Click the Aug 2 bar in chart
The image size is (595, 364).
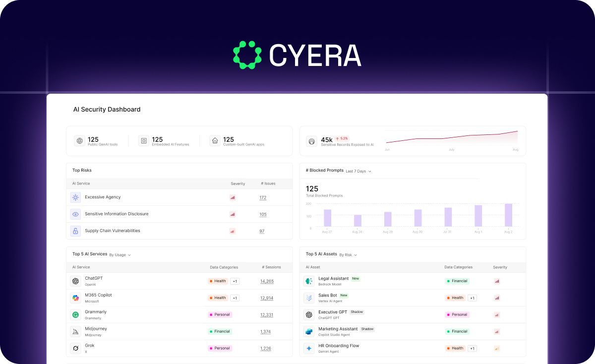tap(508, 215)
